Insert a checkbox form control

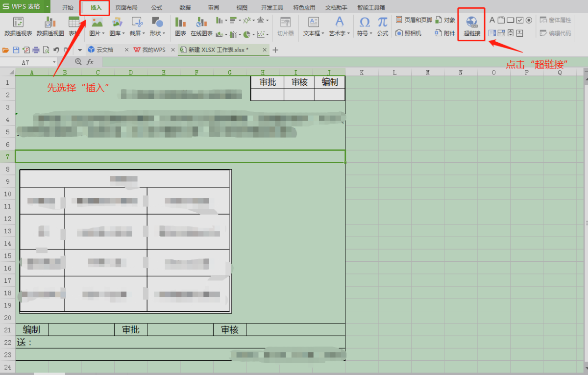tap(520, 20)
